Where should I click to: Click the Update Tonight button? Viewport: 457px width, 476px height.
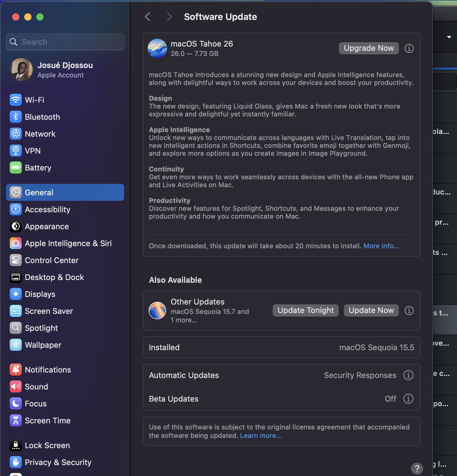coord(306,310)
